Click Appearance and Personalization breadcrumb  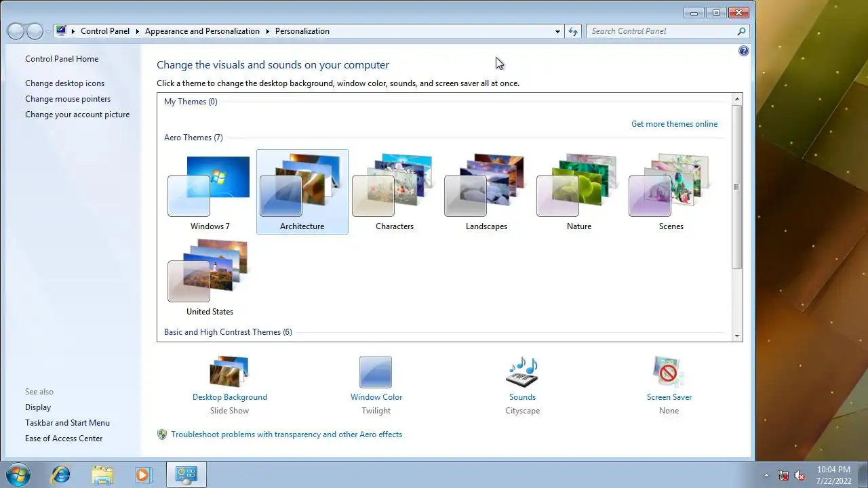tap(202, 31)
